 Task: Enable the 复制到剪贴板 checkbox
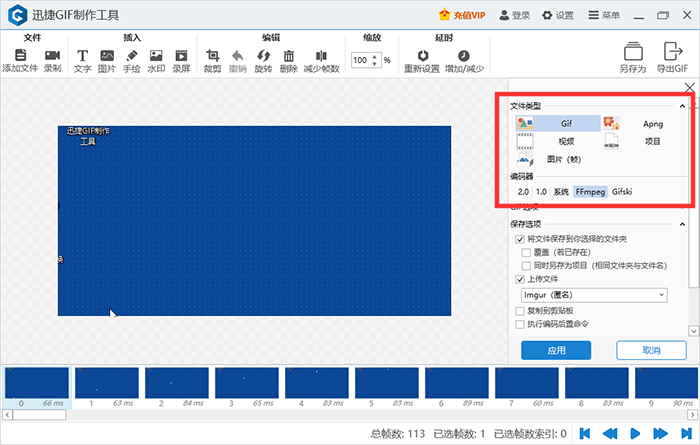point(520,311)
